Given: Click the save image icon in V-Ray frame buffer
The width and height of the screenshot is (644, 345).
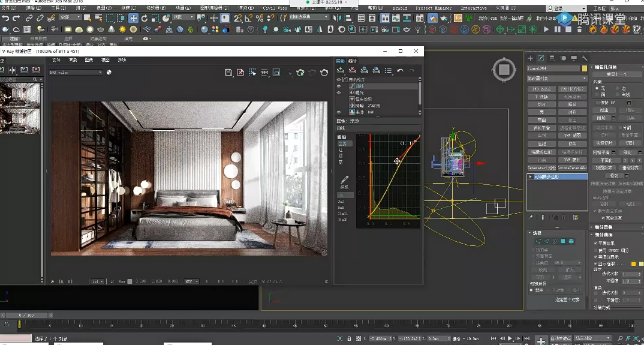Looking at the screenshot, I should [x=229, y=73].
